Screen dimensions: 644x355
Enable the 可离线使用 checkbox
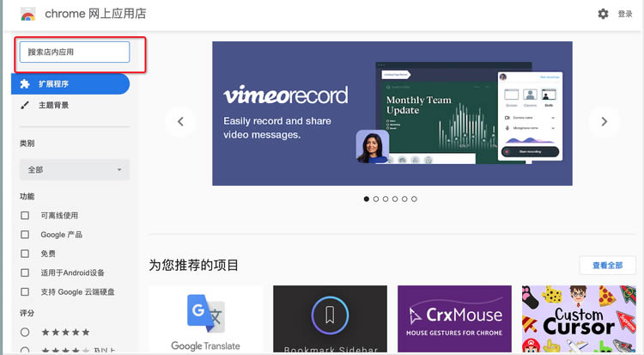[x=25, y=216]
